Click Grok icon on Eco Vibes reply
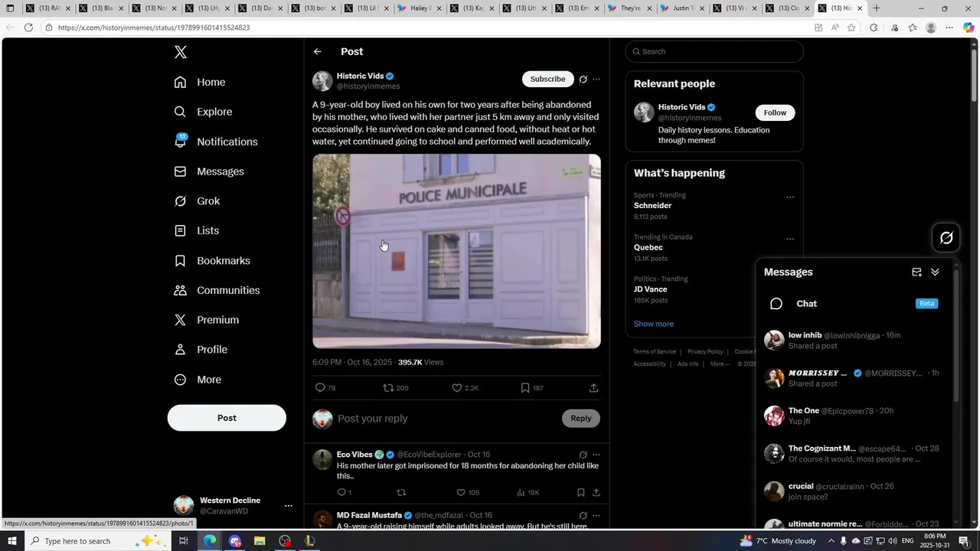 pyautogui.click(x=583, y=455)
